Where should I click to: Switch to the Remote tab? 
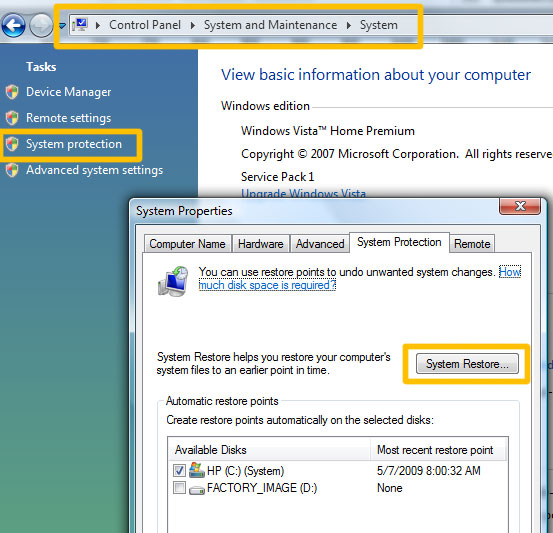(x=472, y=244)
